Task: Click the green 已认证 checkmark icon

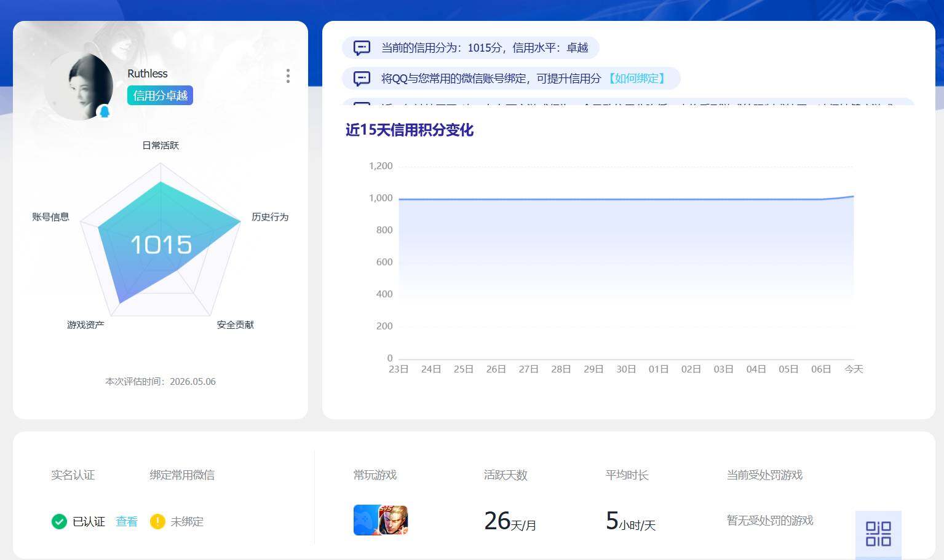Action: tap(59, 521)
